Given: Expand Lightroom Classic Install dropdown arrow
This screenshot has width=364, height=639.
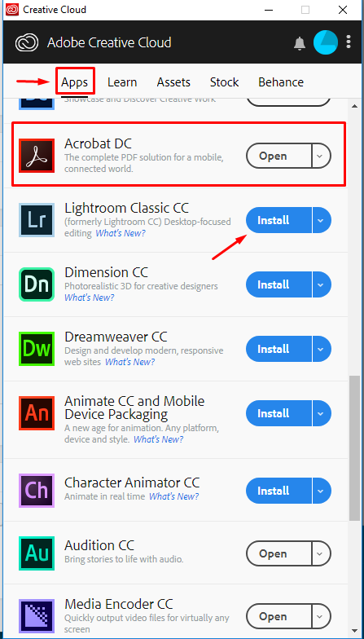Looking at the screenshot, I should [x=322, y=220].
